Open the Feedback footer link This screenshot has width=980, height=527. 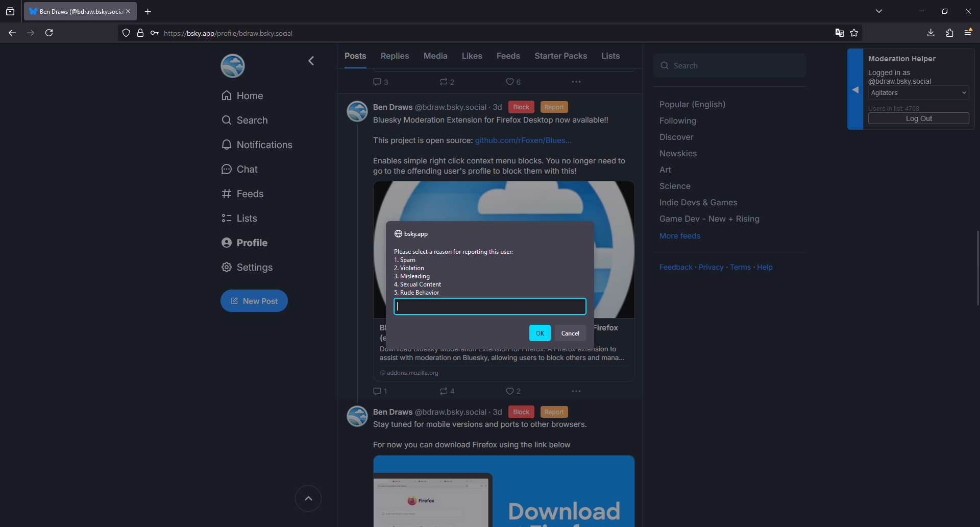point(676,267)
